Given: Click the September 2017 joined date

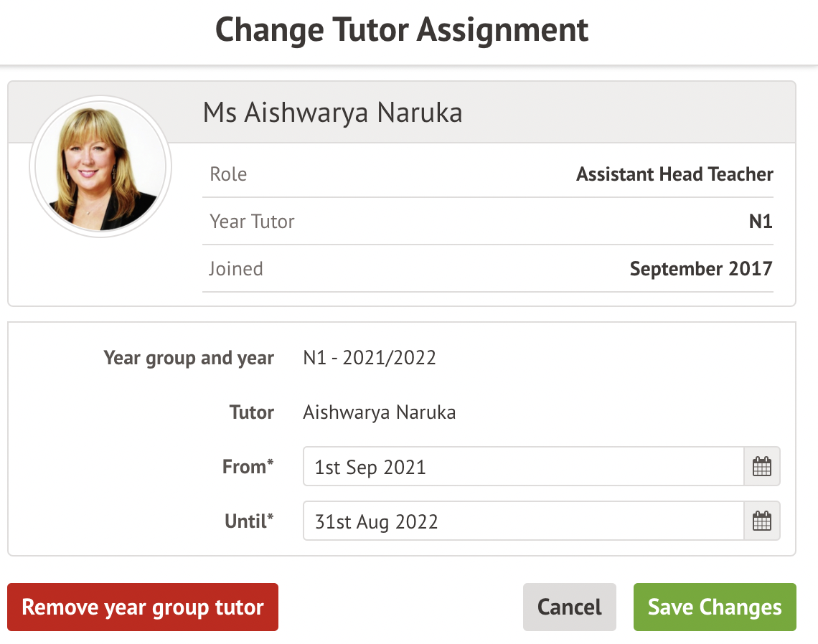Looking at the screenshot, I should click(701, 269).
